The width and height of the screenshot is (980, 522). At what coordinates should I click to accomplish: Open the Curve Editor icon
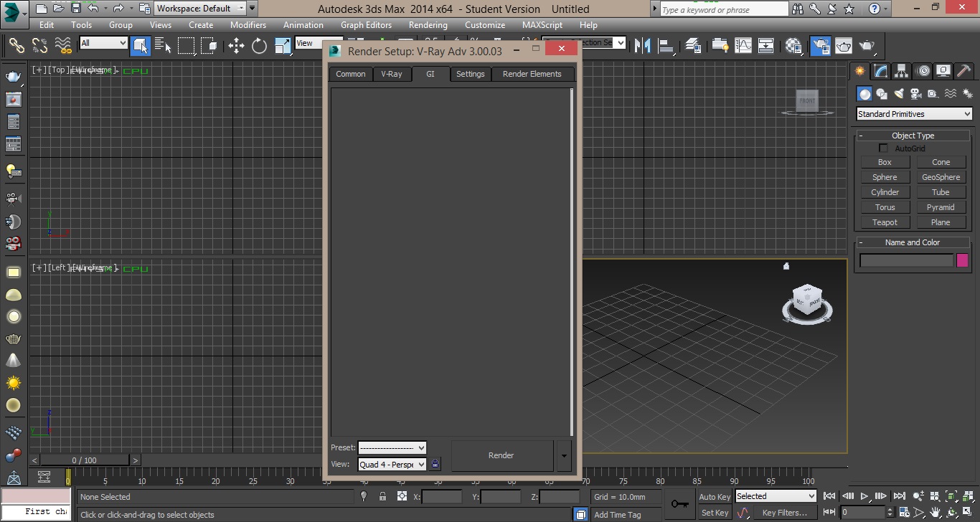coord(743,46)
